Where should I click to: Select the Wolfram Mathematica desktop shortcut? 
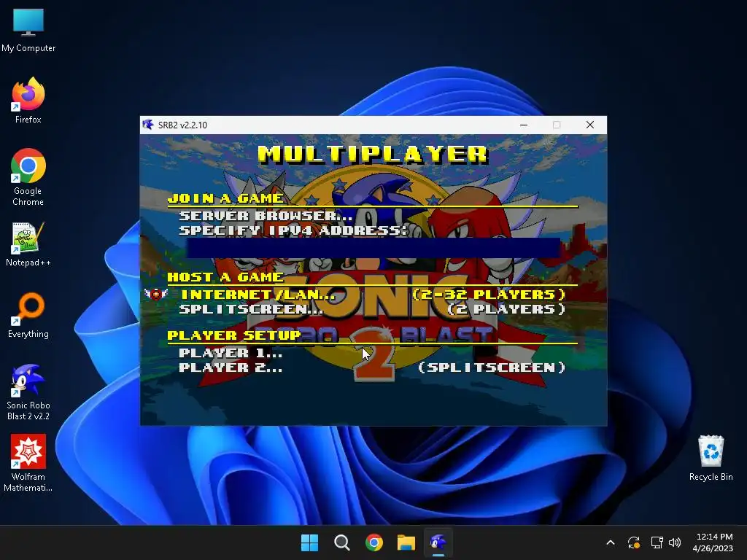(28, 463)
